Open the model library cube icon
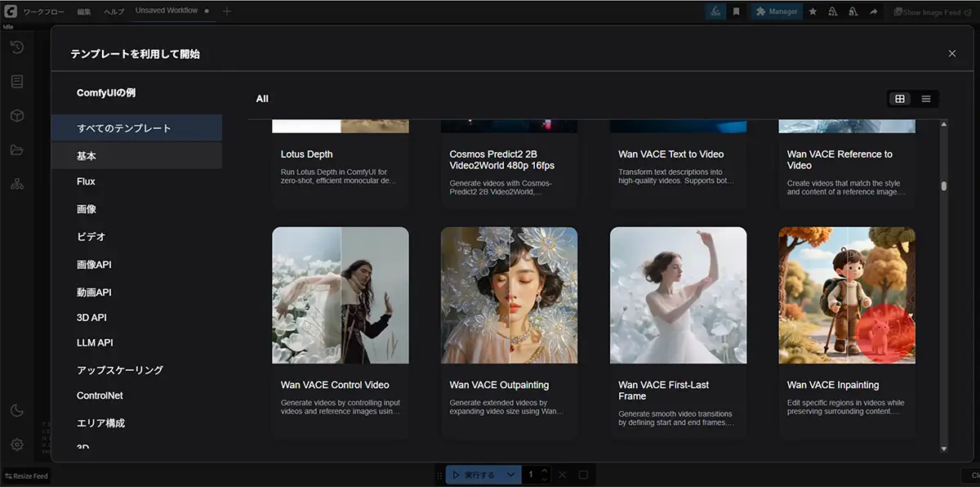Viewport: 980px width, 487px height. [x=16, y=116]
